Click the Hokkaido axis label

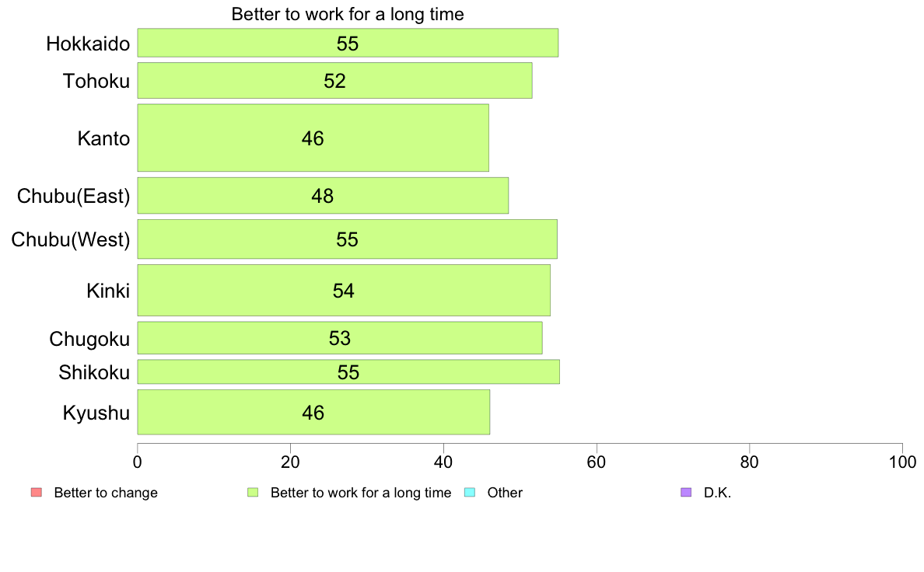pos(88,44)
